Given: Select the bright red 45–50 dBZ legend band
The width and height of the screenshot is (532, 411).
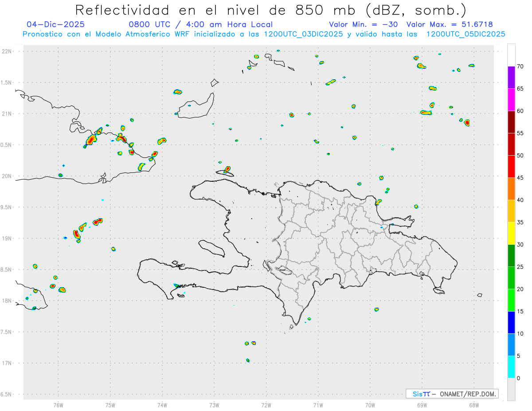Looking at the screenshot, I should coord(511,166).
